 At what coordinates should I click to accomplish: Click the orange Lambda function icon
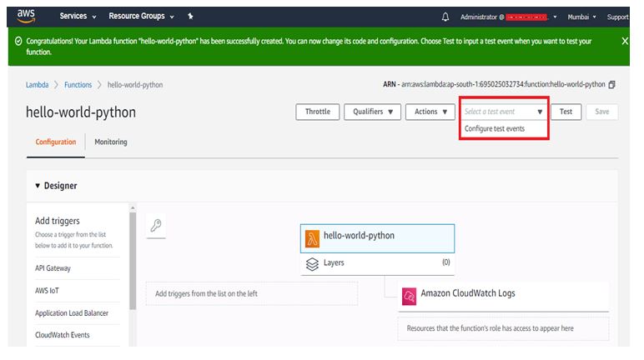312,238
